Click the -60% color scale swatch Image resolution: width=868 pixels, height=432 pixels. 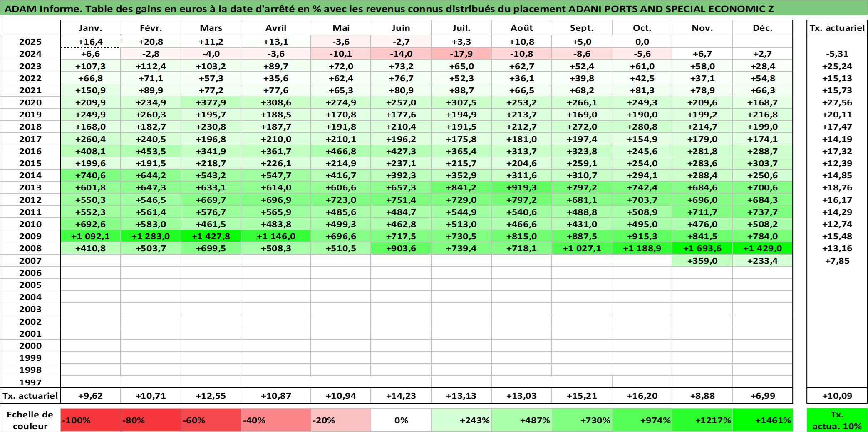pos(211,420)
